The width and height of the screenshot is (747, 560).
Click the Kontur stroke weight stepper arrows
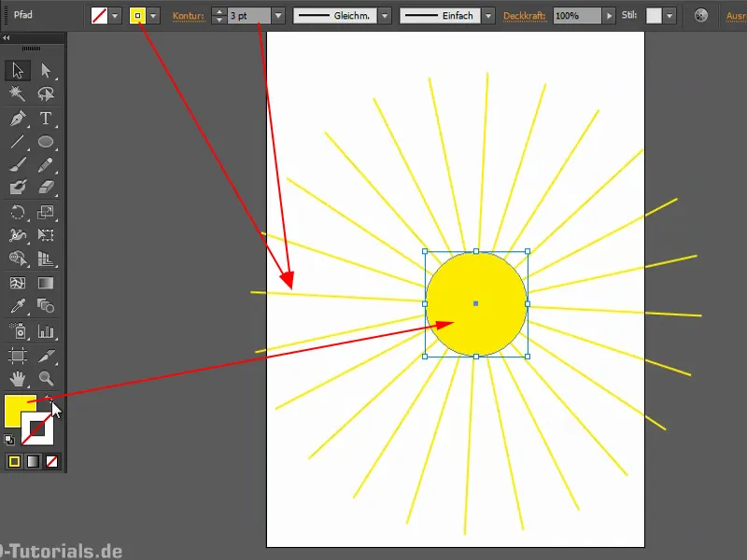pyautogui.click(x=219, y=16)
